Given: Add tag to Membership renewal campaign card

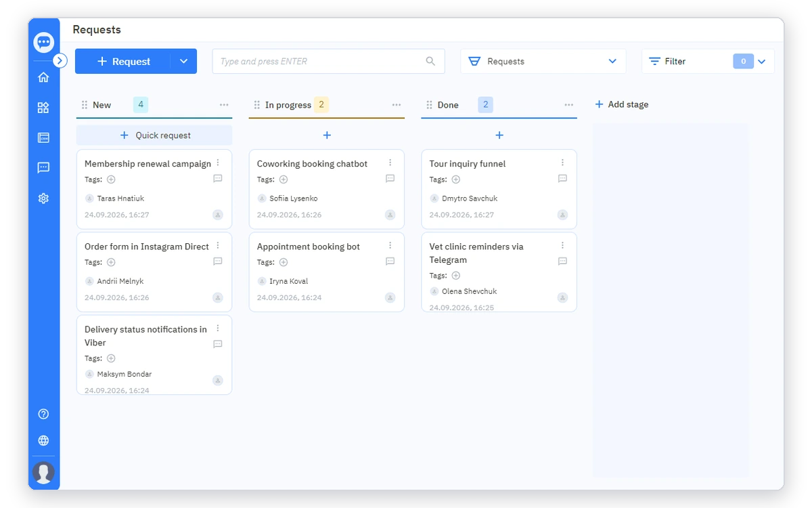Looking at the screenshot, I should [111, 179].
